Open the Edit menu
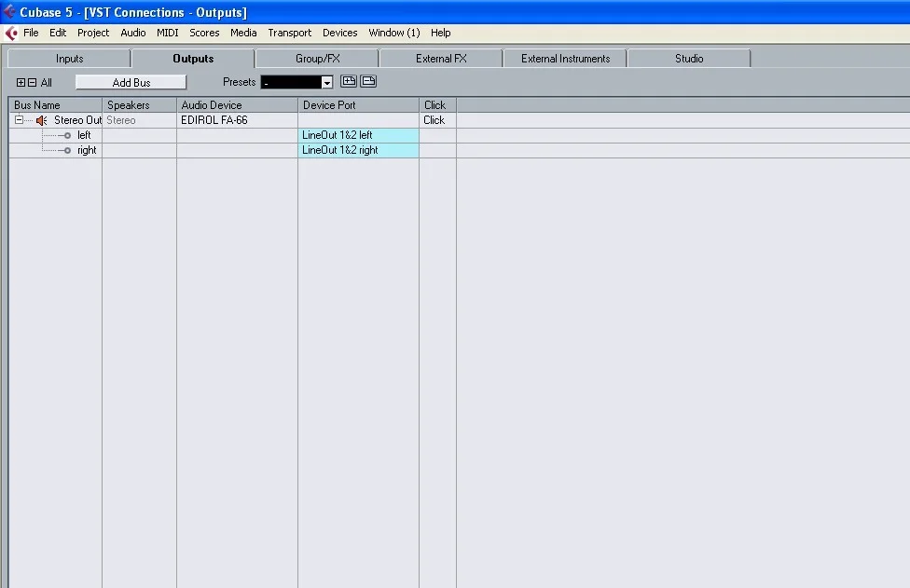910x588 pixels. click(x=58, y=33)
